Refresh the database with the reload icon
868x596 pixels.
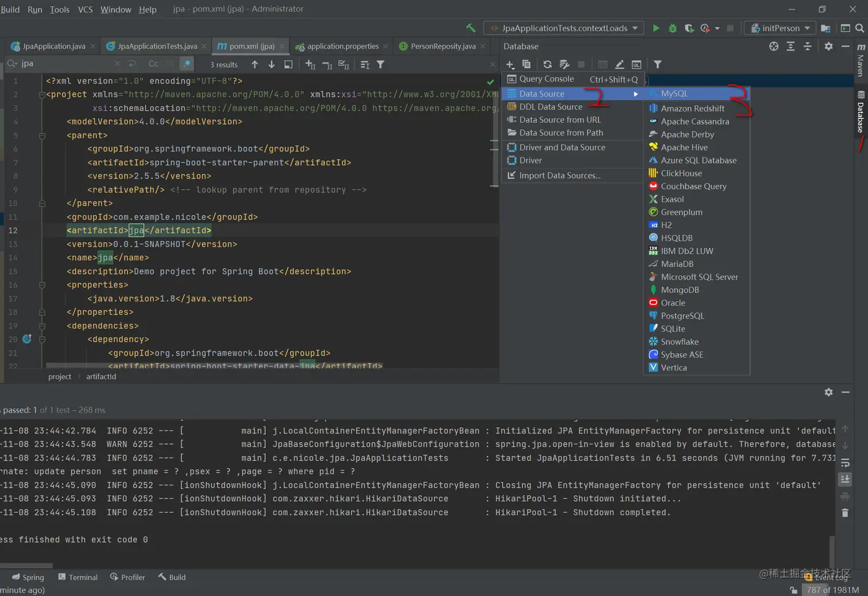pos(547,64)
